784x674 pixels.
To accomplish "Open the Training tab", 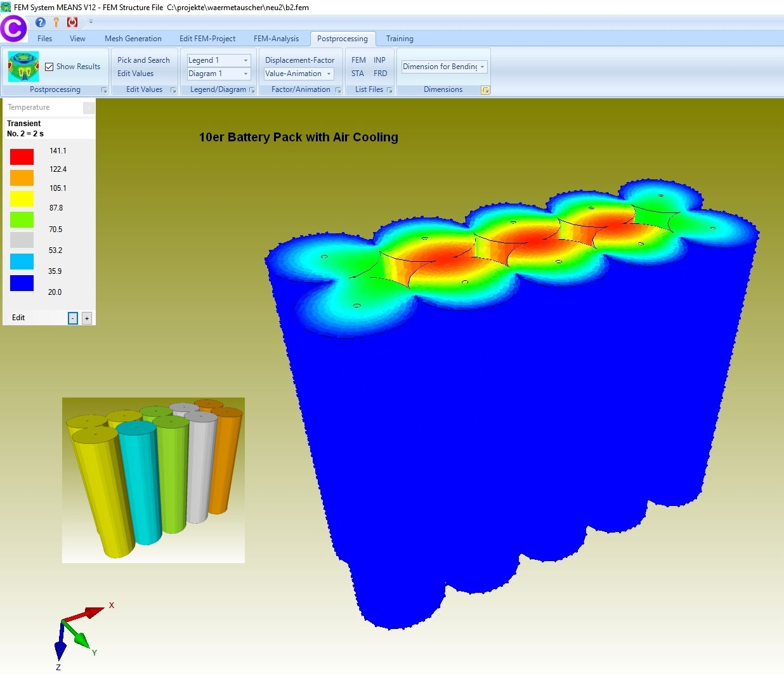I will pos(400,39).
